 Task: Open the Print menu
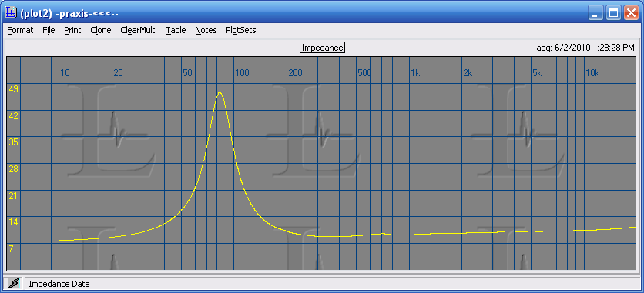[72, 30]
